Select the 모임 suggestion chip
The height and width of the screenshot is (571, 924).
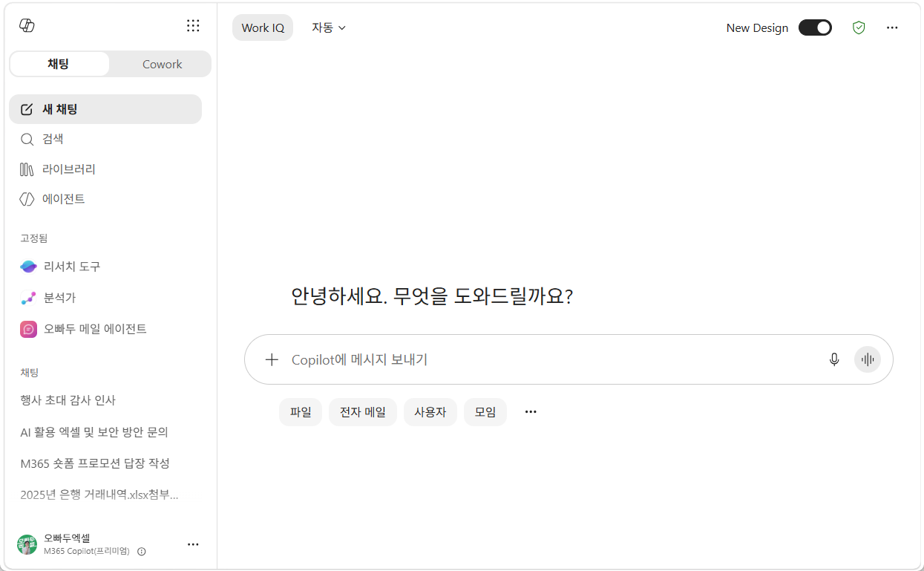(485, 412)
